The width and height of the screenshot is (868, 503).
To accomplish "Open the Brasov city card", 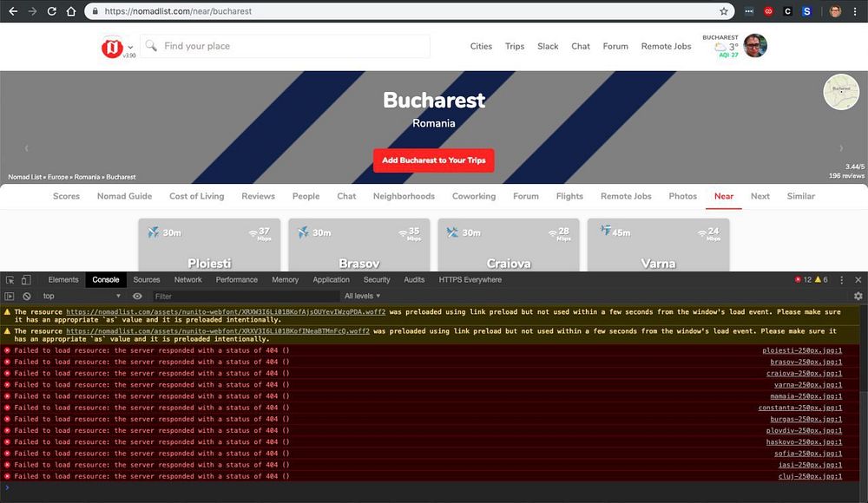I will coord(359,245).
